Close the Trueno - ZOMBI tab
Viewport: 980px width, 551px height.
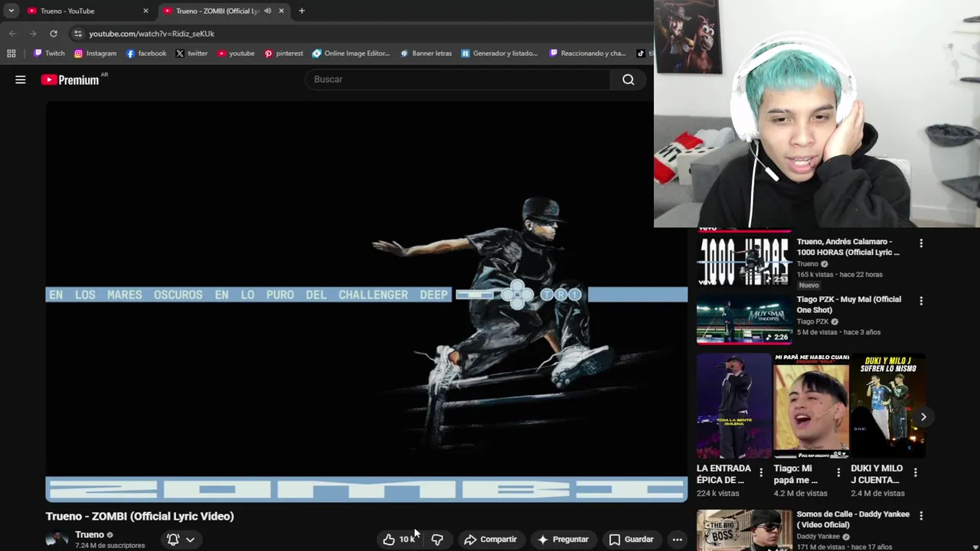(x=281, y=11)
